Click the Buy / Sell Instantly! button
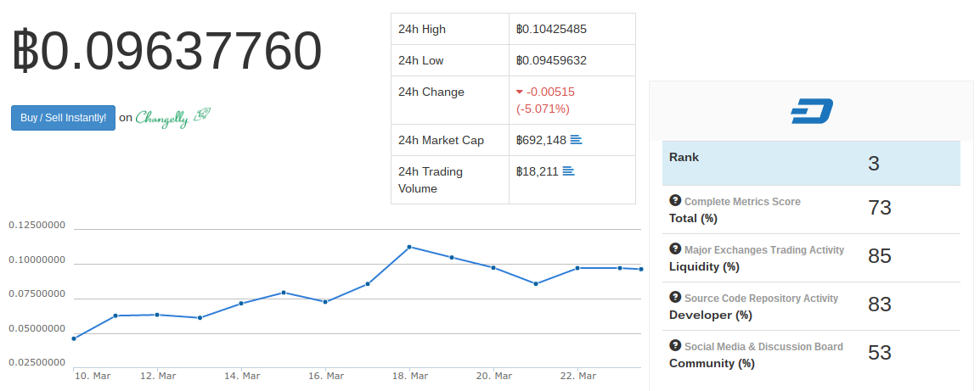The width and height of the screenshot is (980, 391). coord(63,117)
